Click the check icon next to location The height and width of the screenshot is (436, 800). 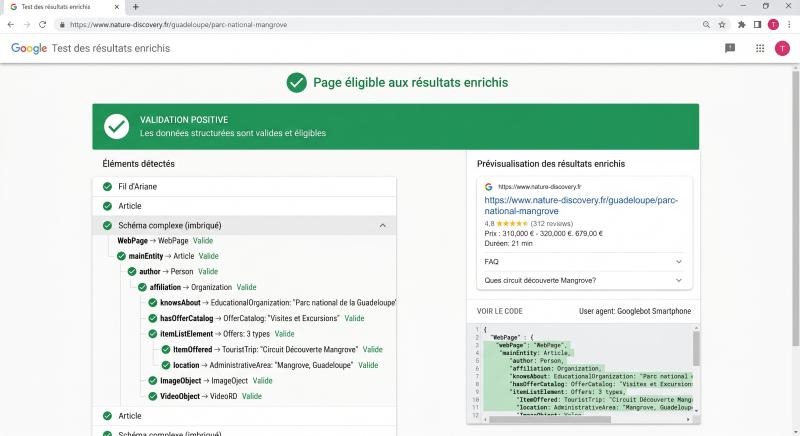pyautogui.click(x=165, y=365)
